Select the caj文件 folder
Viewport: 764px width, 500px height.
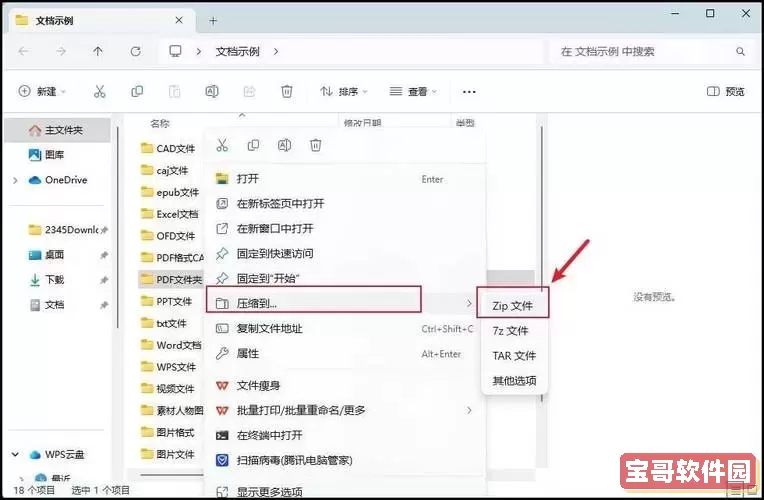165,170
